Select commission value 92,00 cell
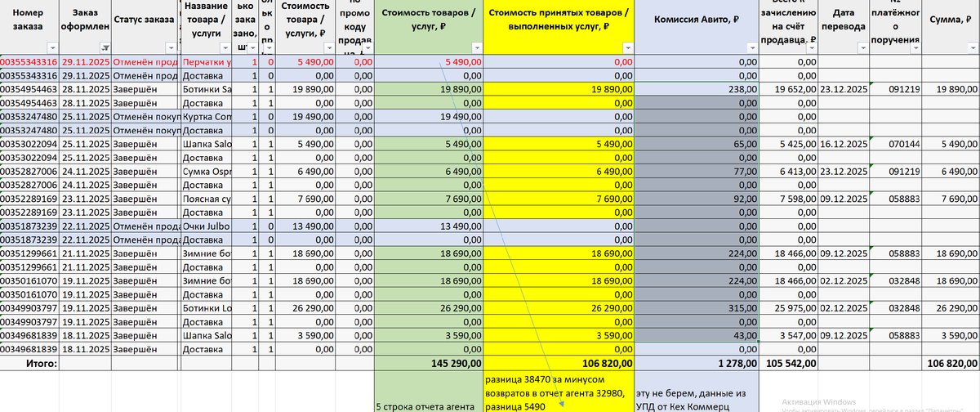The image size is (980, 412). (697, 200)
